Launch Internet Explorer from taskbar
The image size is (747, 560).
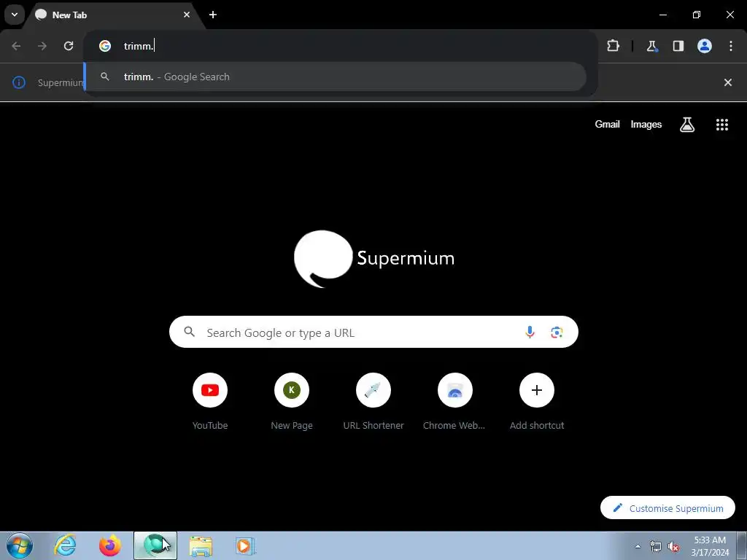65,545
